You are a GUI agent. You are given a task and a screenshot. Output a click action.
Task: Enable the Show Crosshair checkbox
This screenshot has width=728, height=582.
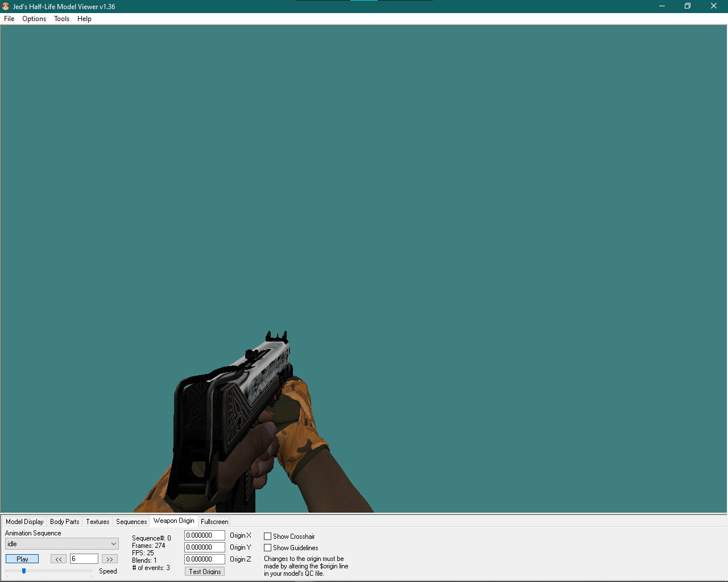tap(267, 537)
